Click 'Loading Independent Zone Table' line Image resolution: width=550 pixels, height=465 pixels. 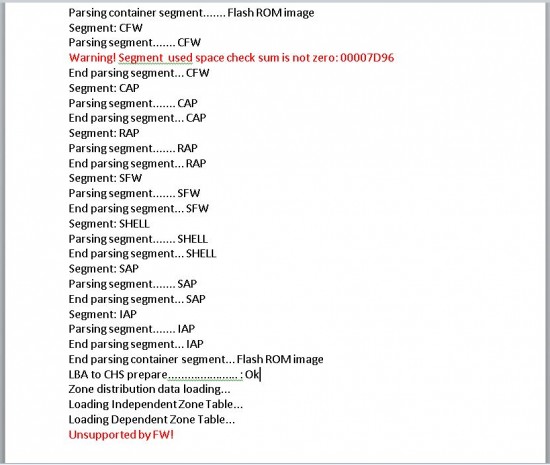[x=156, y=404]
